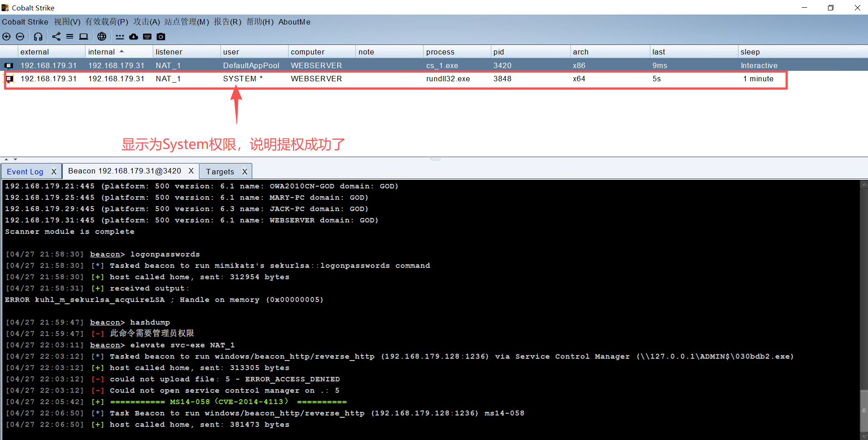Open the 视图(V) menu
The height and width of the screenshot is (440, 868).
(67, 22)
